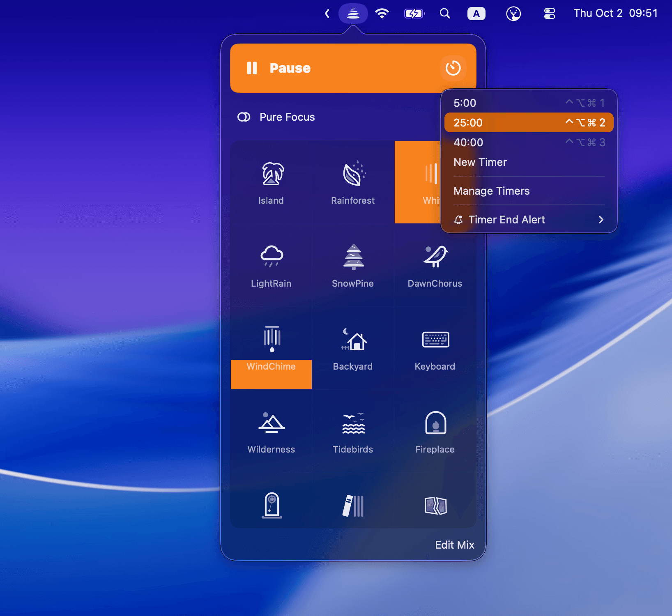Toggle the WindChime sound
The image size is (672, 616).
click(271, 349)
